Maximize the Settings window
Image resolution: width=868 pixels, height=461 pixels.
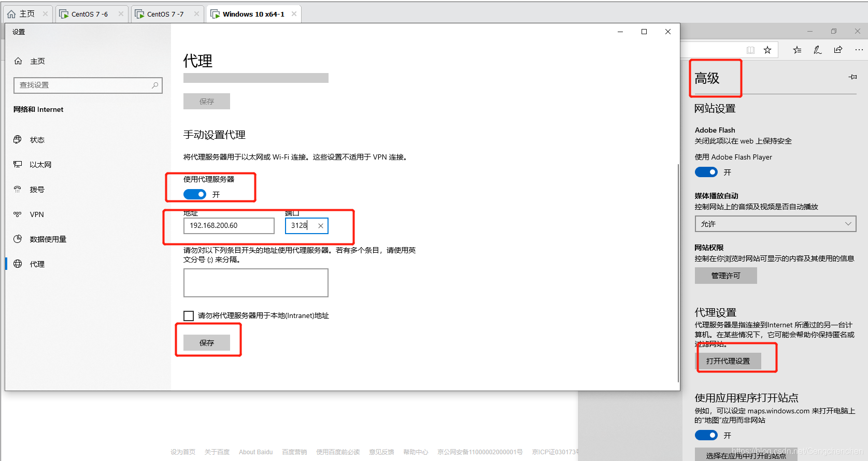click(x=644, y=32)
